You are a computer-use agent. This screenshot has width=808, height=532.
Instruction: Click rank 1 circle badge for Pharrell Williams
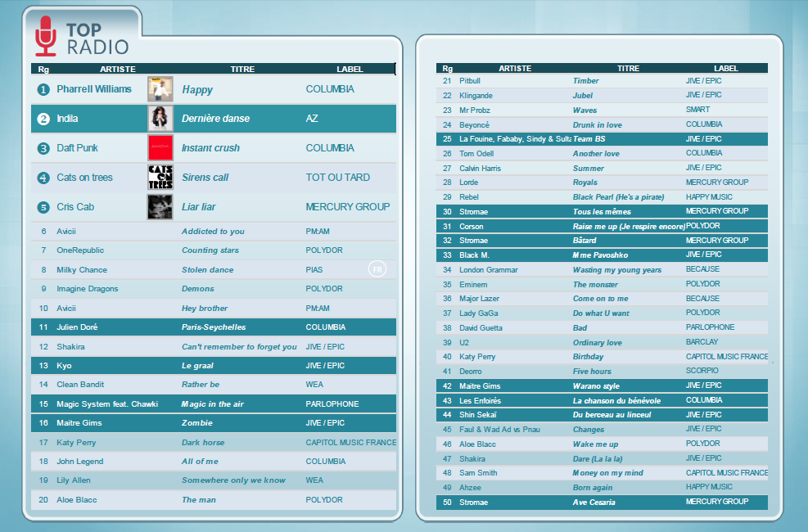tap(43, 89)
